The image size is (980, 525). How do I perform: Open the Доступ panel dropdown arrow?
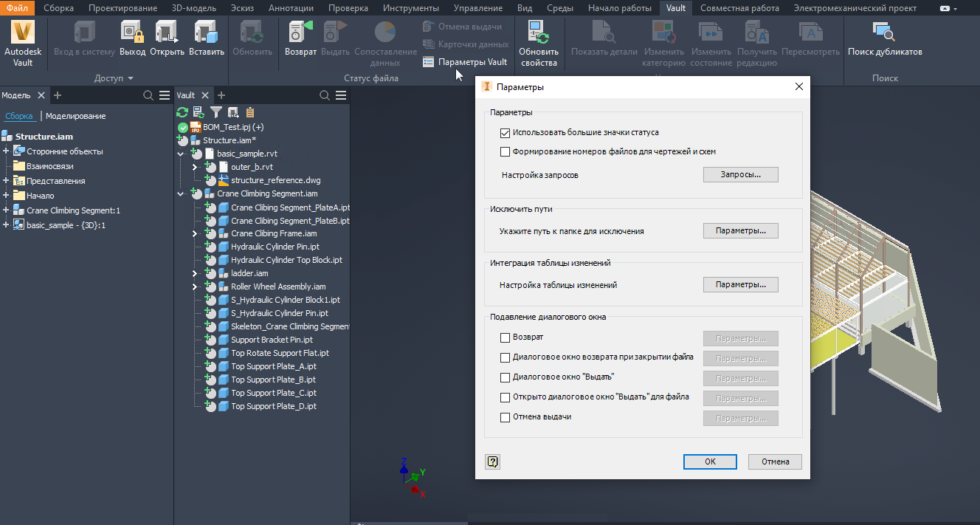point(131,78)
